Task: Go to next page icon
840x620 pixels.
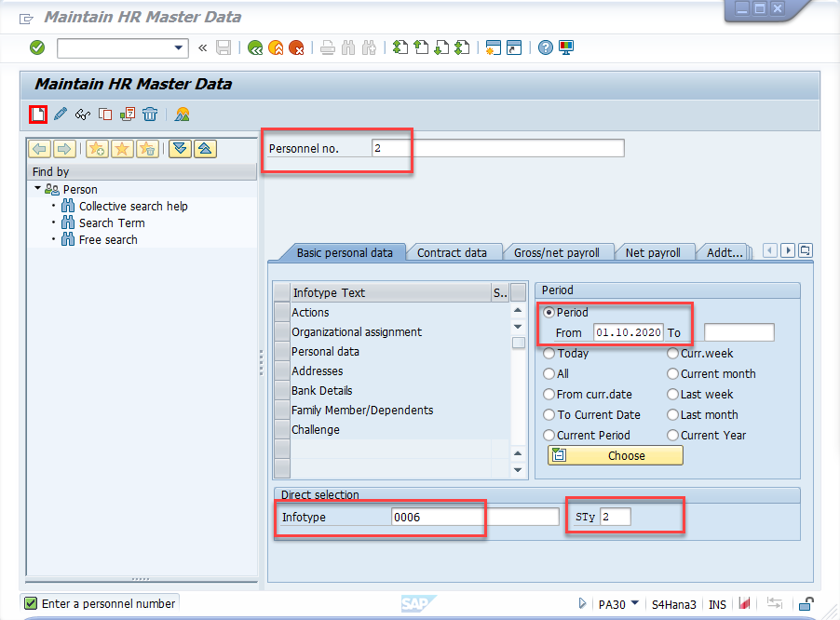Action: click(x=441, y=47)
